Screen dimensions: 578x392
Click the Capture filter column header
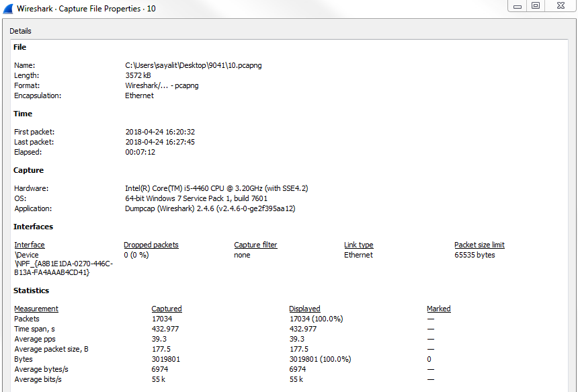255,245
